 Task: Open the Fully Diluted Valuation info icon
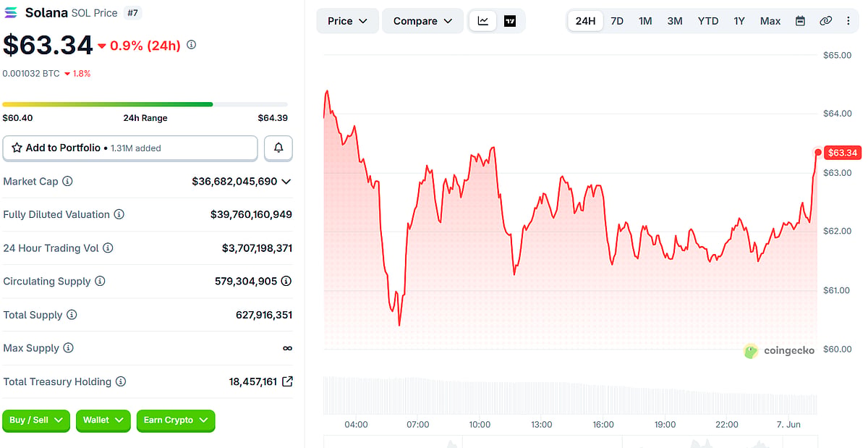(x=119, y=214)
